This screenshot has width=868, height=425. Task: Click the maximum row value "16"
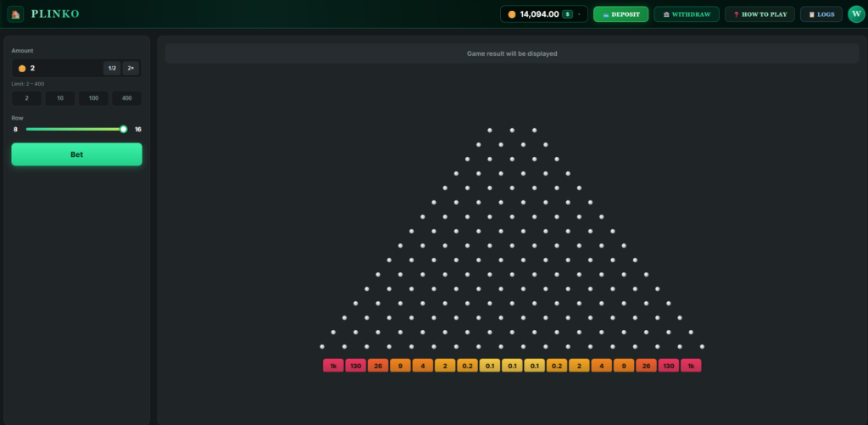click(x=138, y=129)
